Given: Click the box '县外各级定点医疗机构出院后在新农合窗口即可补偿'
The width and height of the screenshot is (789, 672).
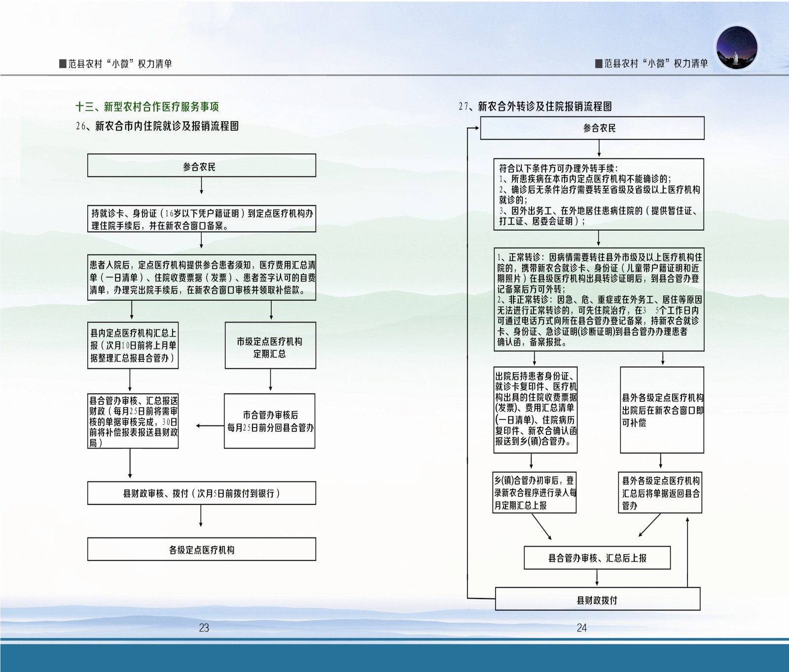Looking at the screenshot, I should tap(662, 410).
